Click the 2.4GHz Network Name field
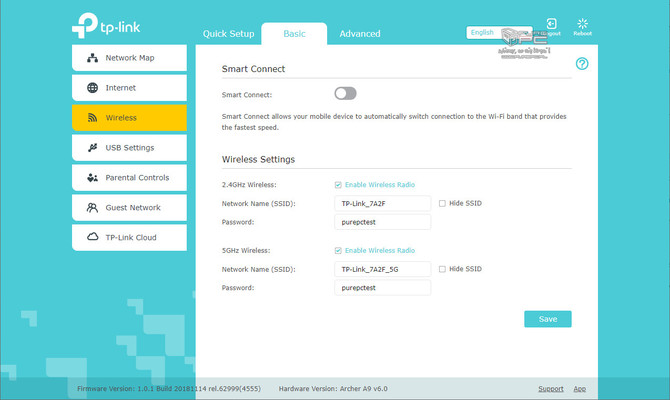Viewport: 670px width, 400px height. (x=382, y=203)
